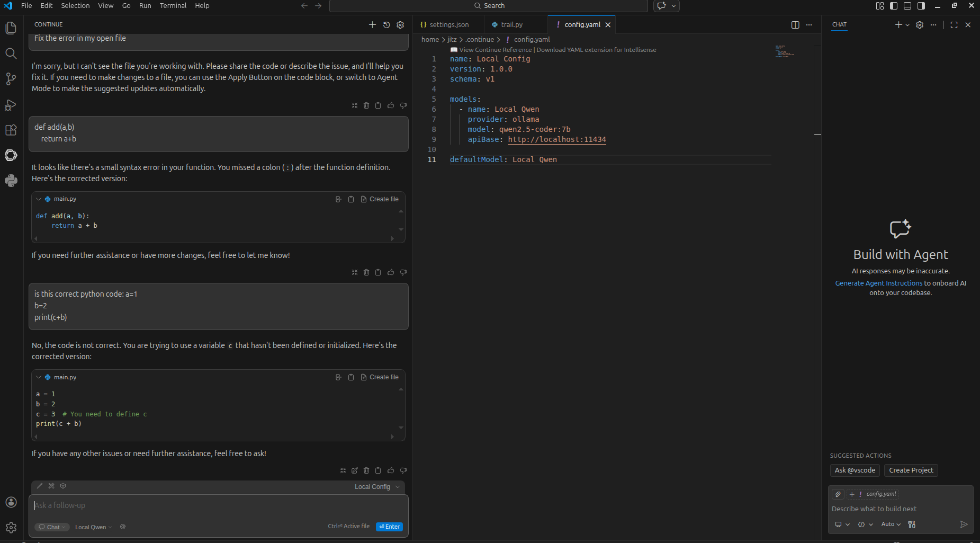The image size is (980, 543).
Task: Toggle the primary side bar
Action: (894, 6)
